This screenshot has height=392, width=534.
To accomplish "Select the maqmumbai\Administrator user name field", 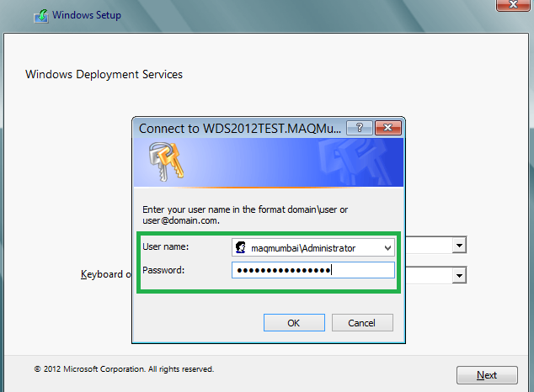I will point(313,247).
